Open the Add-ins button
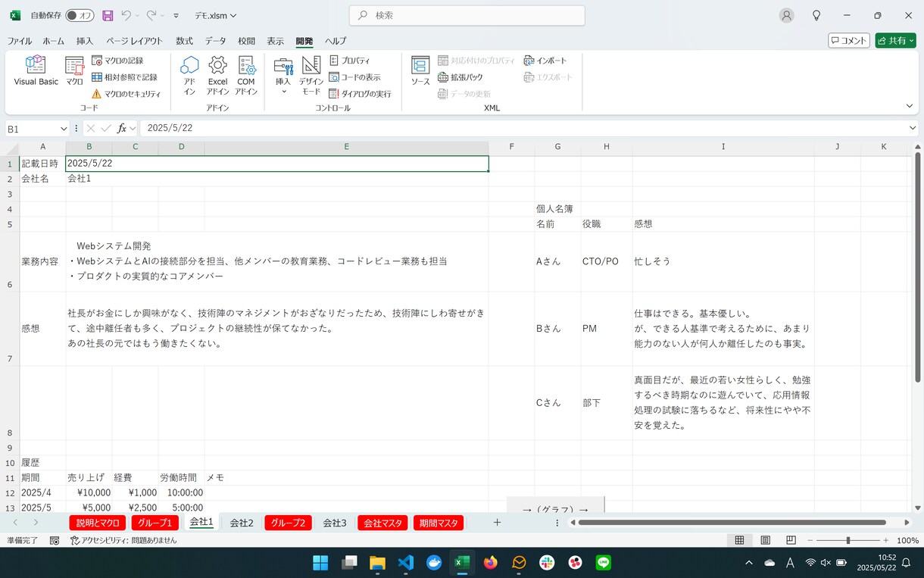 (189, 76)
